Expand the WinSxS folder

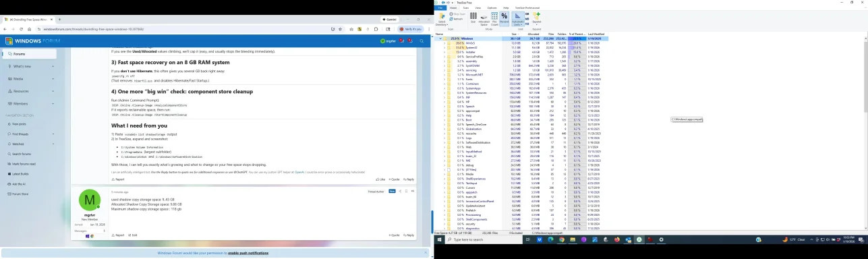pyautogui.click(x=444, y=43)
